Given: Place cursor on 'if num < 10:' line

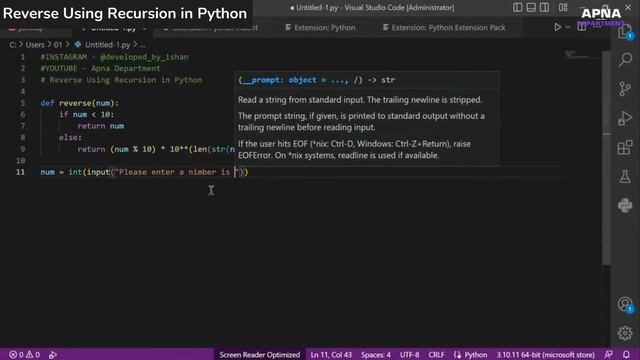Looking at the screenshot, I should (87, 114).
